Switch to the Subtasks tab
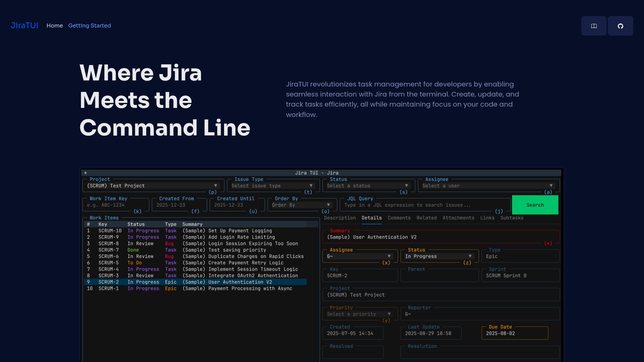Image resolution: width=644 pixels, height=362 pixels. coord(512,218)
